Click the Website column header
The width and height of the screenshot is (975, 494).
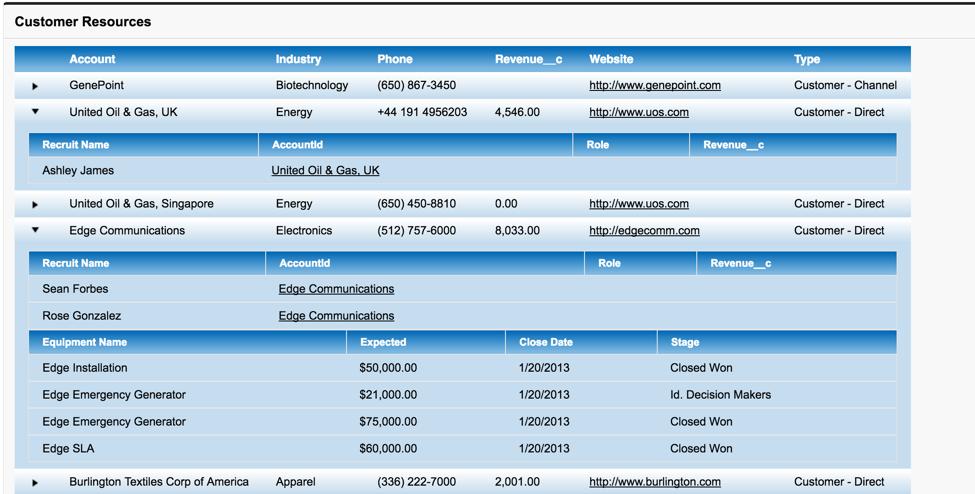point(611,59)
